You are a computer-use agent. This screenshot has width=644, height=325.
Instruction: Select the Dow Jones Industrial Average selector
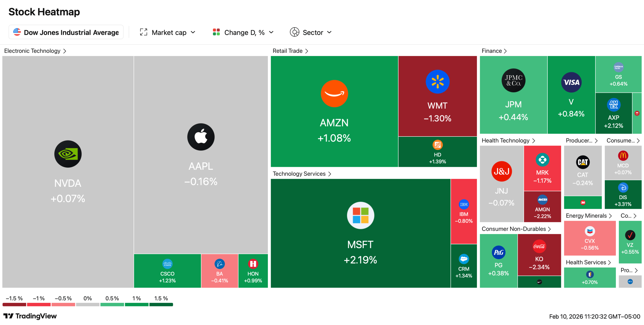point(66,32)
